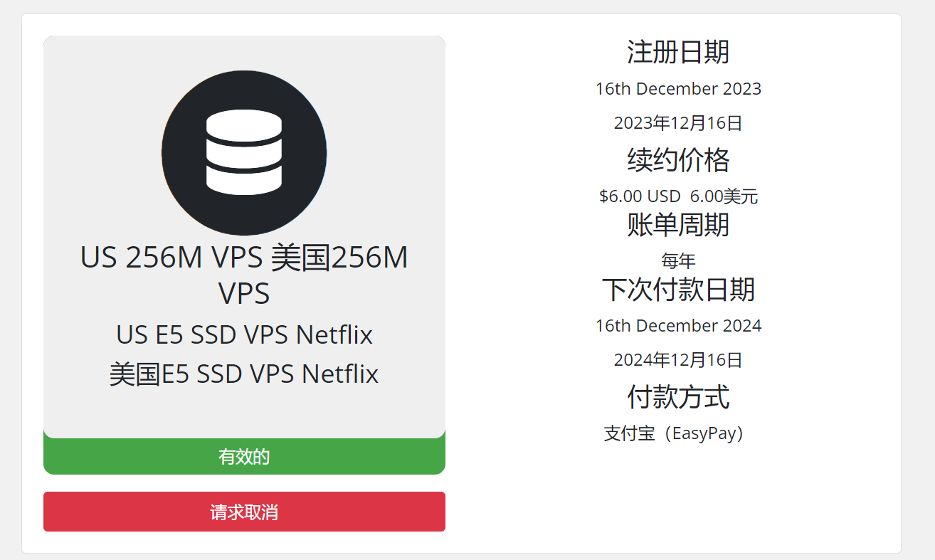This screenshot has width=935, height=560.
Task: Select the US 256M VPS product title
Action: pos(244,275)
